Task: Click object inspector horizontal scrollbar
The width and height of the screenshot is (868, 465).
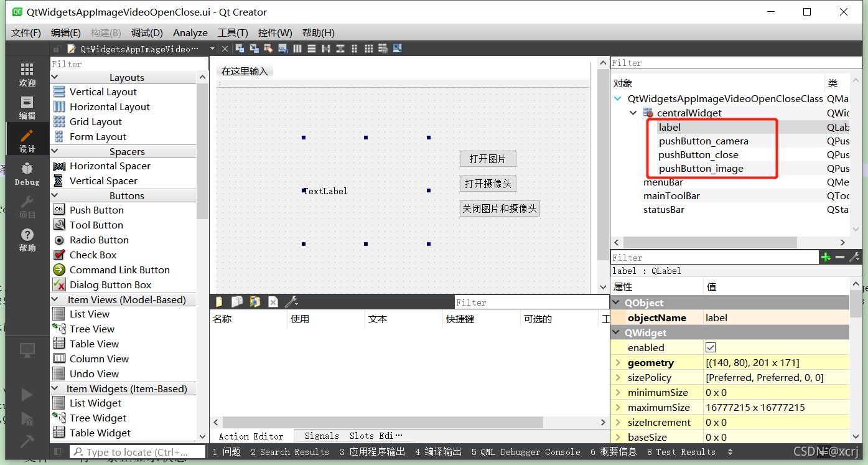Action: point(710,242)
